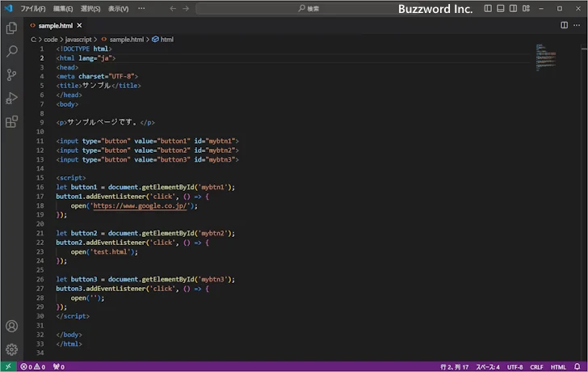Screen dimensions: 588x372
Task: Click the UTF-8 encoding status item
Action: point(515,366)
